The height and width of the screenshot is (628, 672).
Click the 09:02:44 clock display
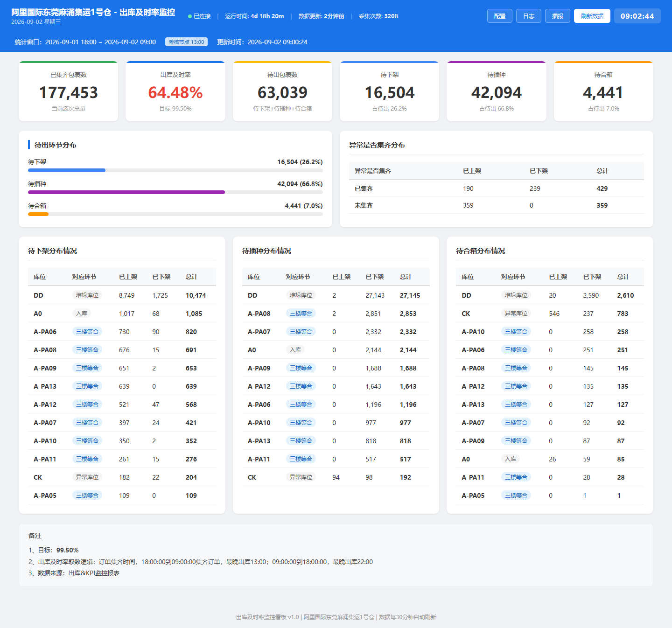[637, 16]
